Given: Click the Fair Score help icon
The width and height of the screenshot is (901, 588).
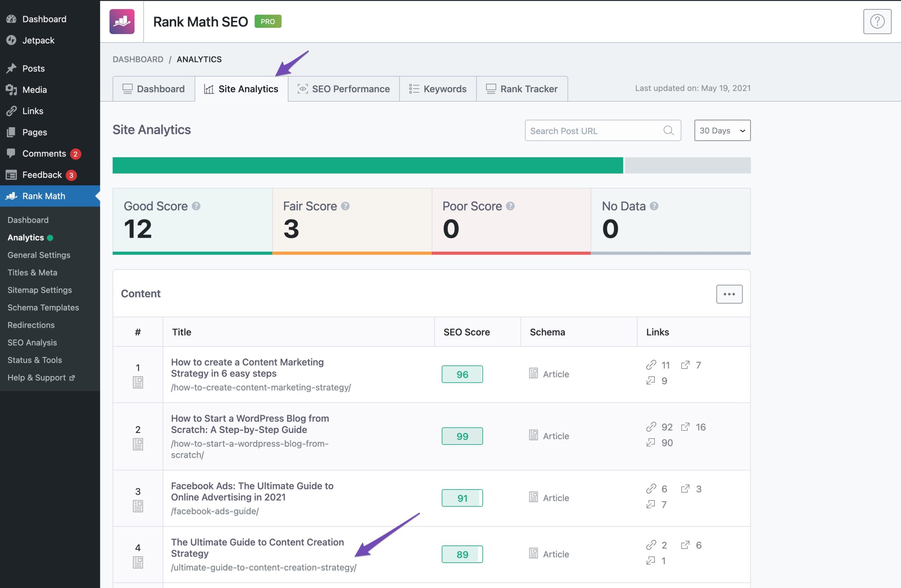Looking at the screenshot, I should point(345,206).
